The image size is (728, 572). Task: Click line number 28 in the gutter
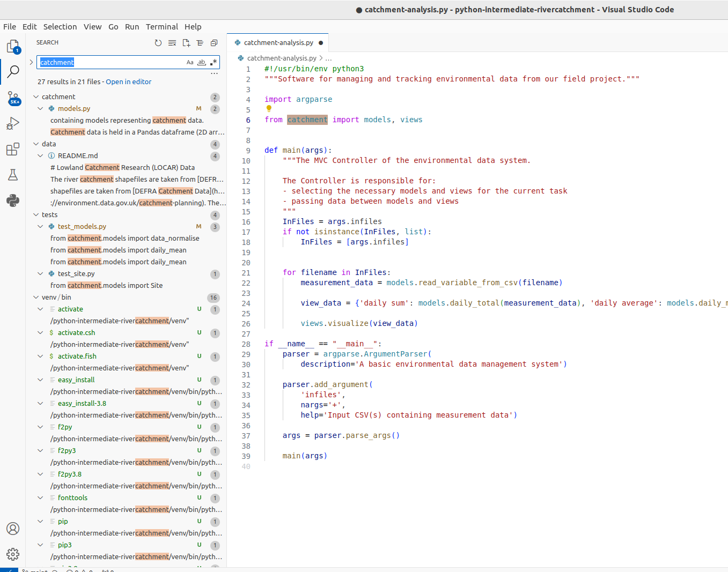(246, 344)
